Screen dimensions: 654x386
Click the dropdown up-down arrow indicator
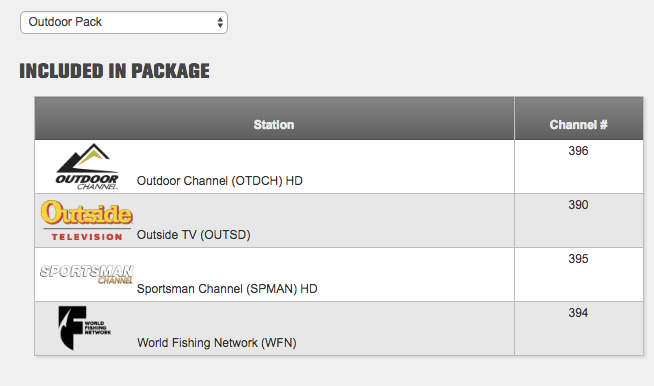220,23
